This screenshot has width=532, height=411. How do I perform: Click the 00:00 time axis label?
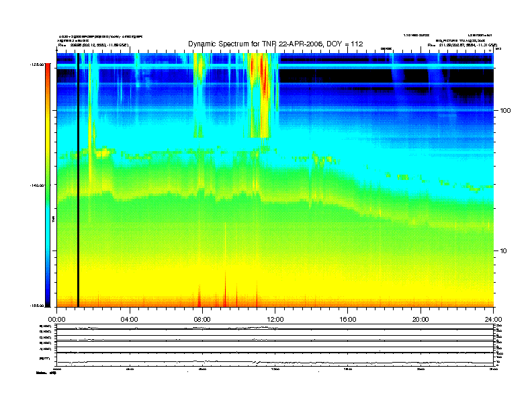point(56,320)
